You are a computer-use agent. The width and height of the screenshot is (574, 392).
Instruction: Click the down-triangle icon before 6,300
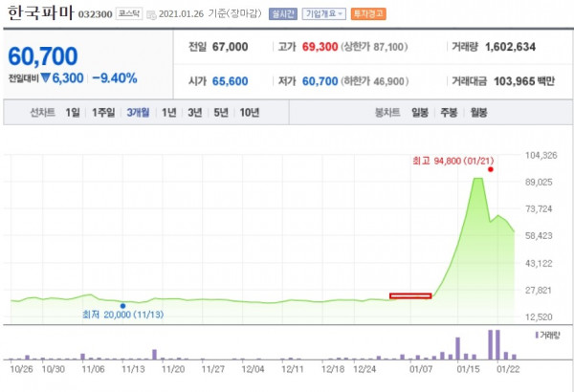click(45, 78)
